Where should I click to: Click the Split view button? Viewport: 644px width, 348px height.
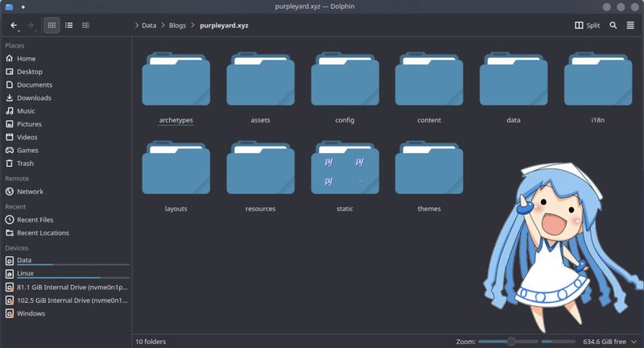[587, 26]
